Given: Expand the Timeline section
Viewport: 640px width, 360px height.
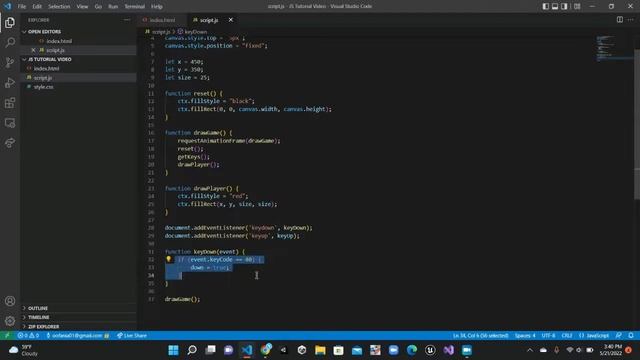Looking at the screenshot, I should pyautogui.click(x=78, y=317).
